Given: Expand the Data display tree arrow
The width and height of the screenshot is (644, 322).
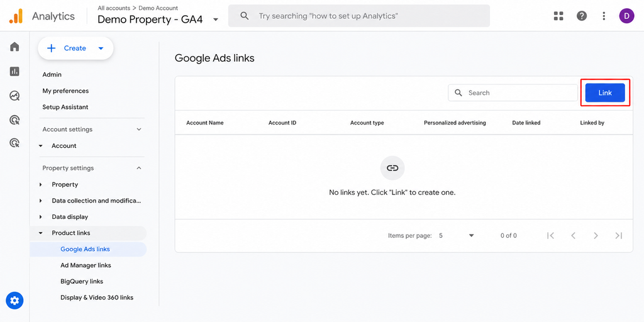Looking at the screenshot, I should [41, 217].
